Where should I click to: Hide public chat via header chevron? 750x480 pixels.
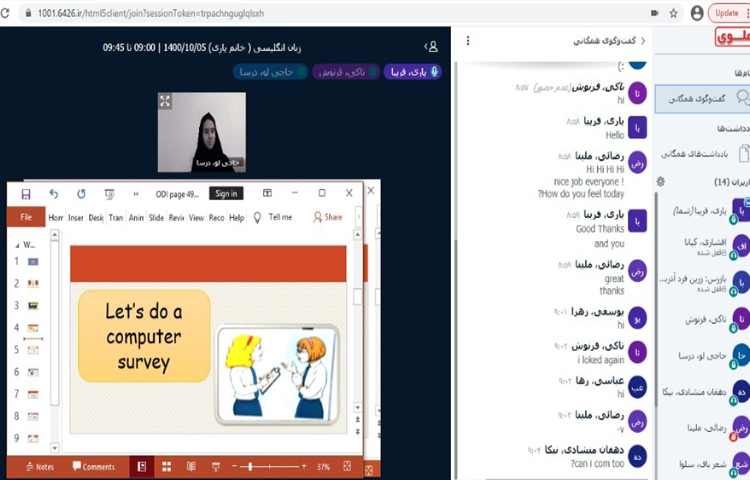pos(643,41)
